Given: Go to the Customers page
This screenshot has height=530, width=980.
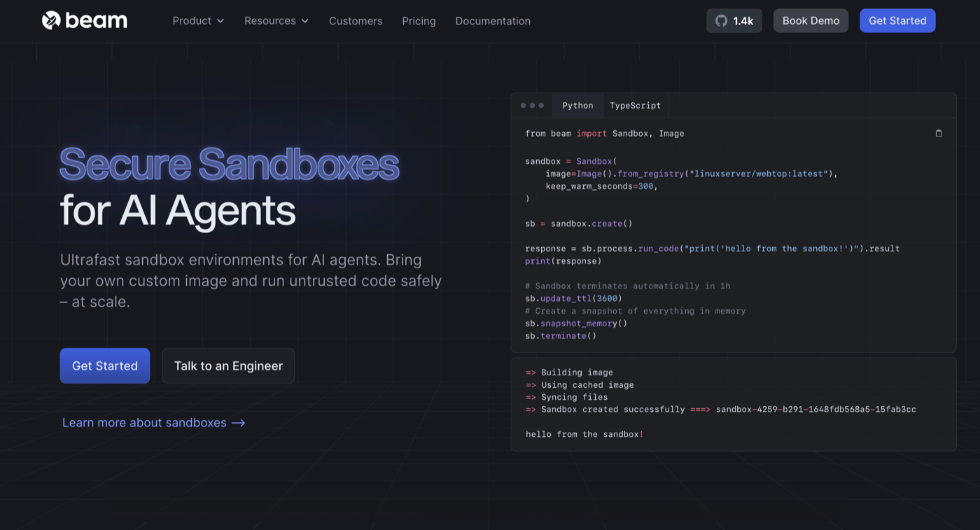Looking at the screenshot, I should (356, 21).
